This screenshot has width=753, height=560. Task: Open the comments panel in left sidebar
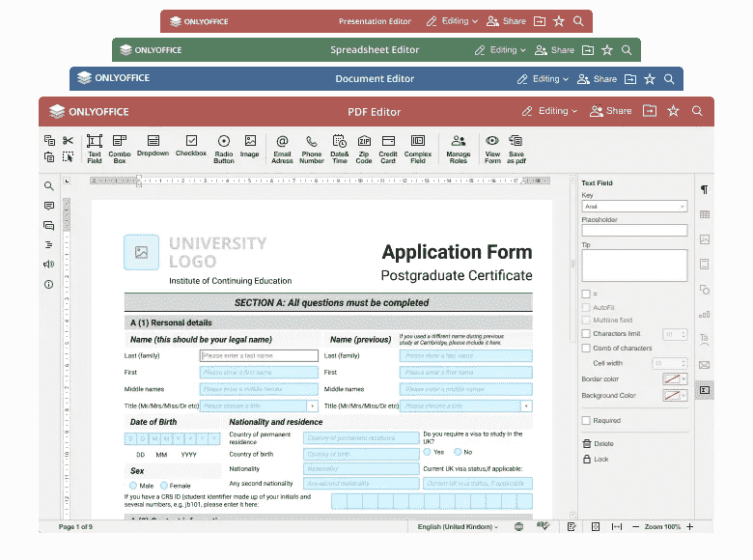point(48,206)
